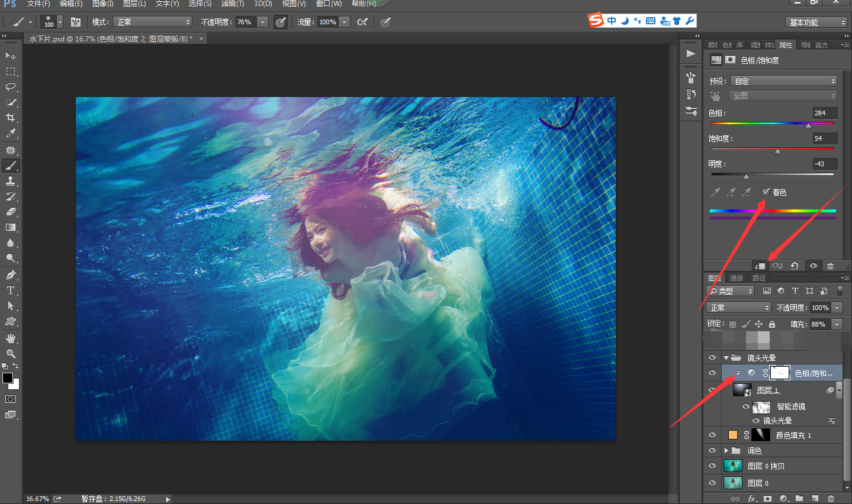The height and width of the screenshot is (504, 852).
Task: Select the Crop tool
Action: pyautogui.click(x=11, y=118)
